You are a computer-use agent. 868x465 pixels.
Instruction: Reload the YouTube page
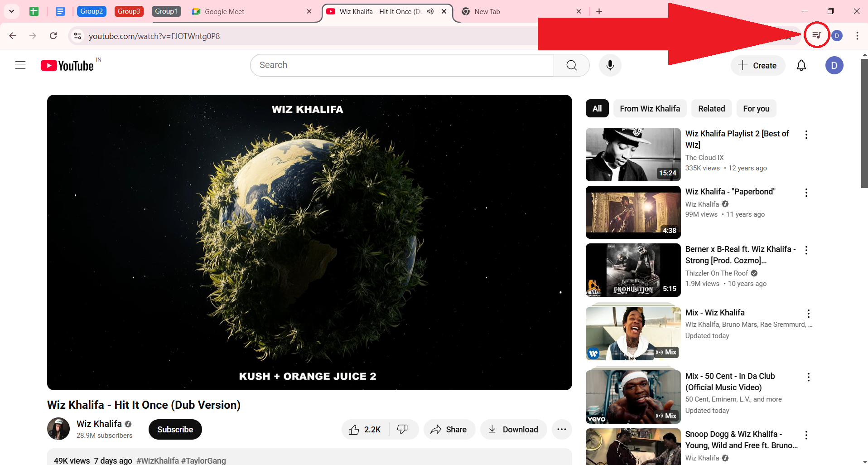point(53,36)
